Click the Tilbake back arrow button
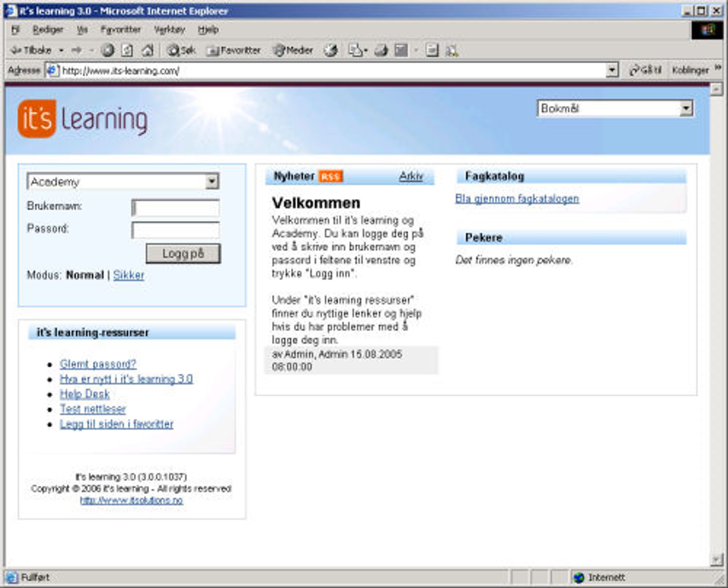Viewport: 728px width, 588px height. pyautogui.click(x=31, y=50)
